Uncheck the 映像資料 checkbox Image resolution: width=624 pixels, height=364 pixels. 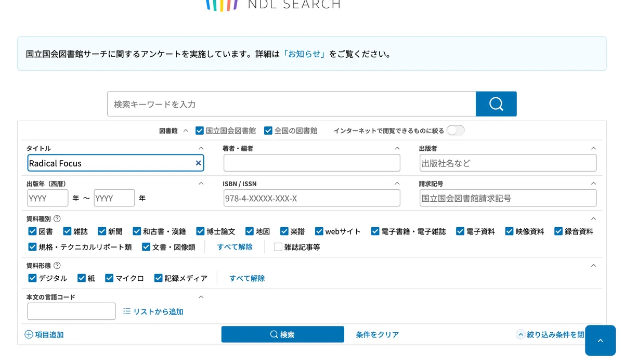[x=510, y=231]
